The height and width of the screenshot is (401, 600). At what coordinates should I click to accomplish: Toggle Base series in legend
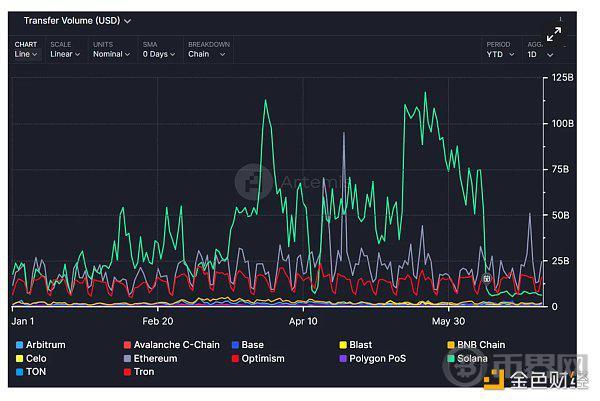tap(248, 345)
